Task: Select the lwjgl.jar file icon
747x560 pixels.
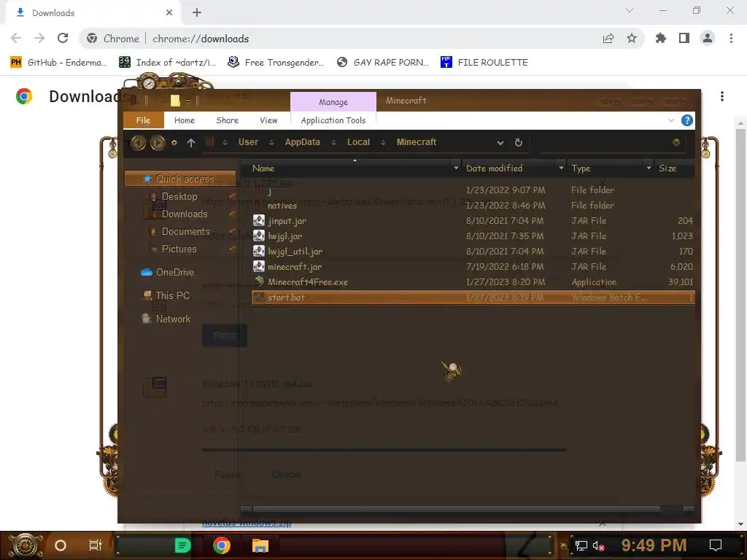Action: pyautogui.click(x=259, y=236)
